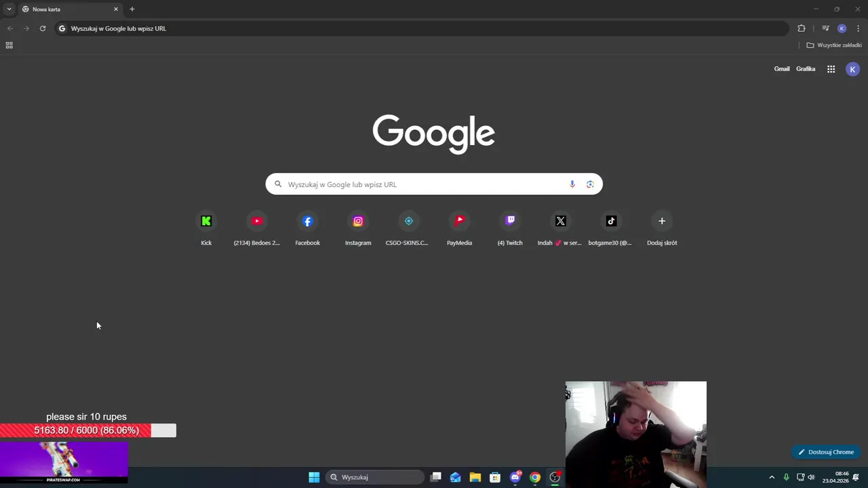Image resolution: width=868 pixels, height=488 pixels.
Task: Open the Twitch shortcut tile
Action: tap(510, 228)
